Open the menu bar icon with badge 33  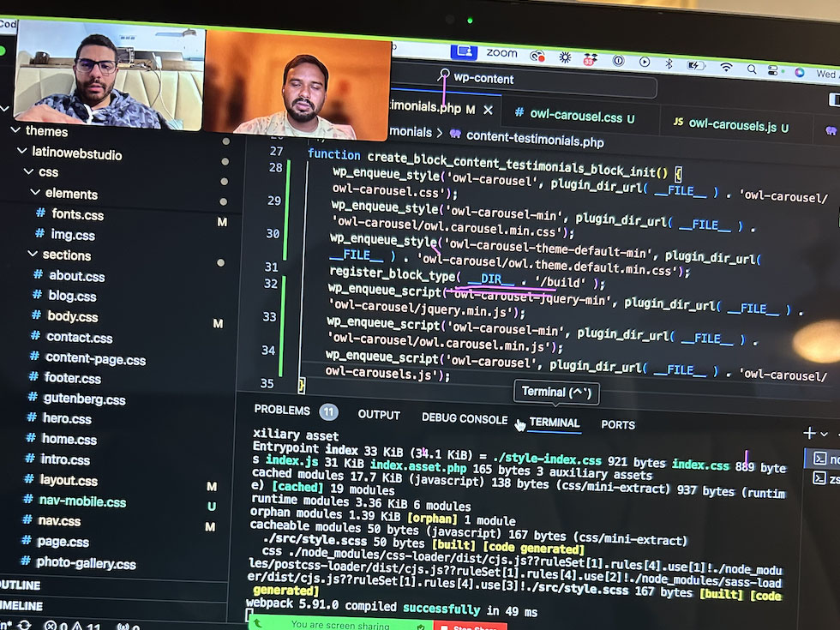pyautogui.click(x=591, y=59)
